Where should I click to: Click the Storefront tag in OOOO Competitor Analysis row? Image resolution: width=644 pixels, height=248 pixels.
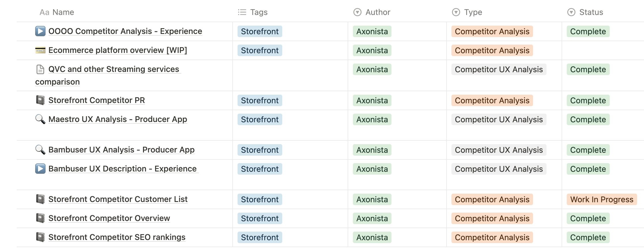pos(260,31)
